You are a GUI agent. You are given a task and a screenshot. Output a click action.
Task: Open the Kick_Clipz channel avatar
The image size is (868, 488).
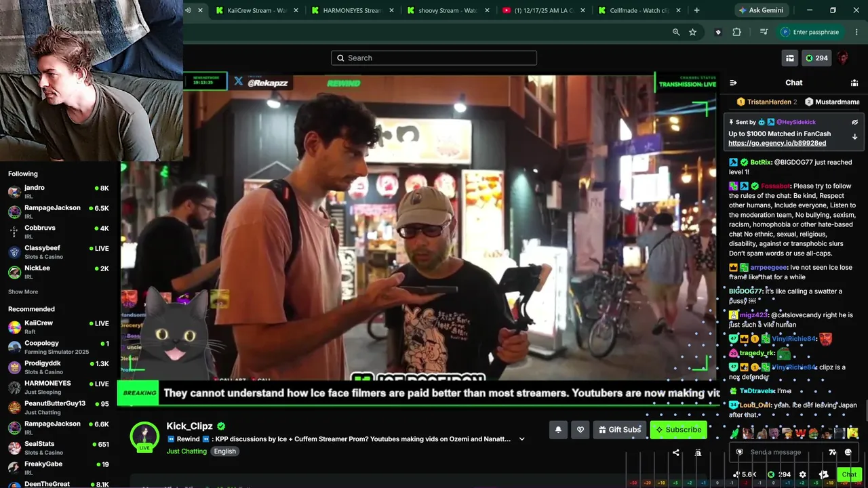(144, 436)
